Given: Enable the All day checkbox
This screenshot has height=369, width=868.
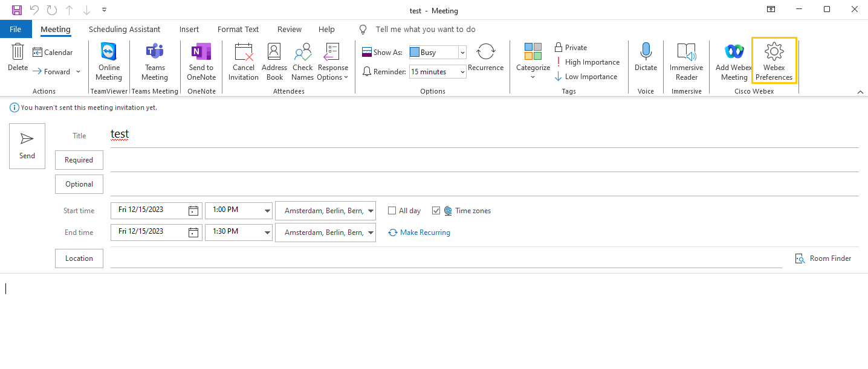Looking at the screenshot, I should [392, 211].
